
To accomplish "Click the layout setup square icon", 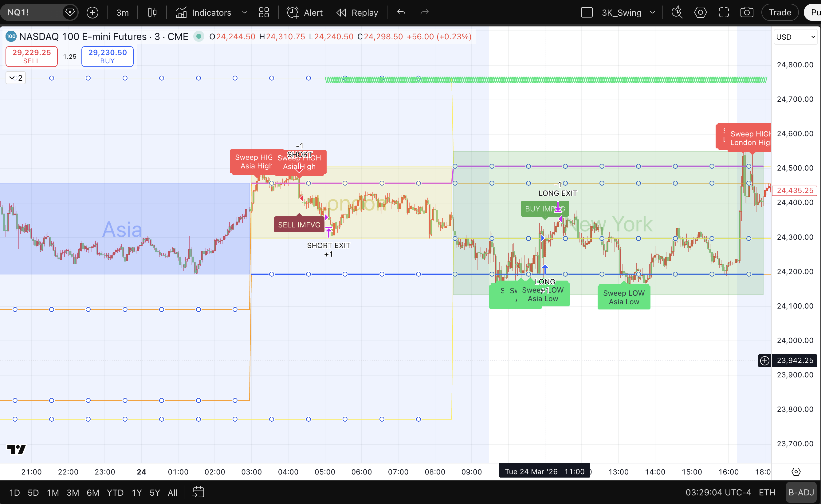I will [x=587, y=13].
